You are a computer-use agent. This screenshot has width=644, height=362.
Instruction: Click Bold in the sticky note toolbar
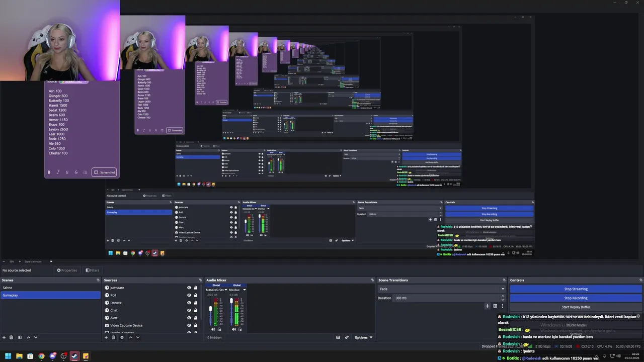click(x=49, y=172)
